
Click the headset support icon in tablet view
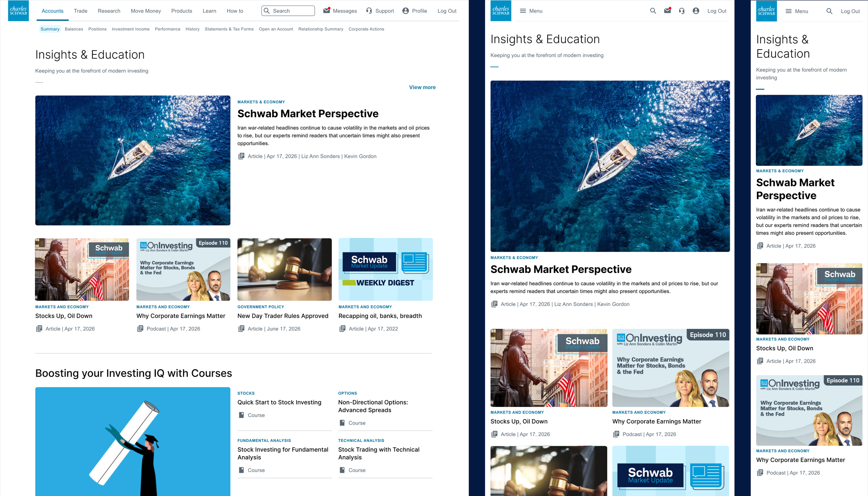click(x=682, y=11)
